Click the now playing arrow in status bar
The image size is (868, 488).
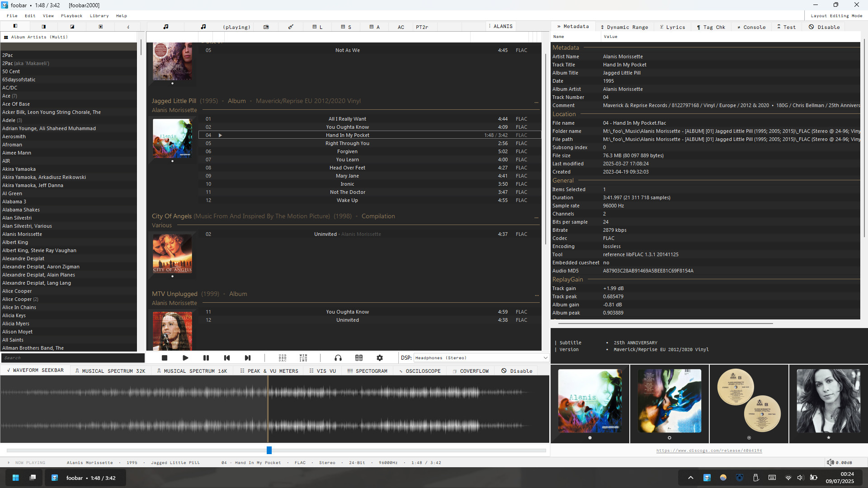[x=9, y=462]
